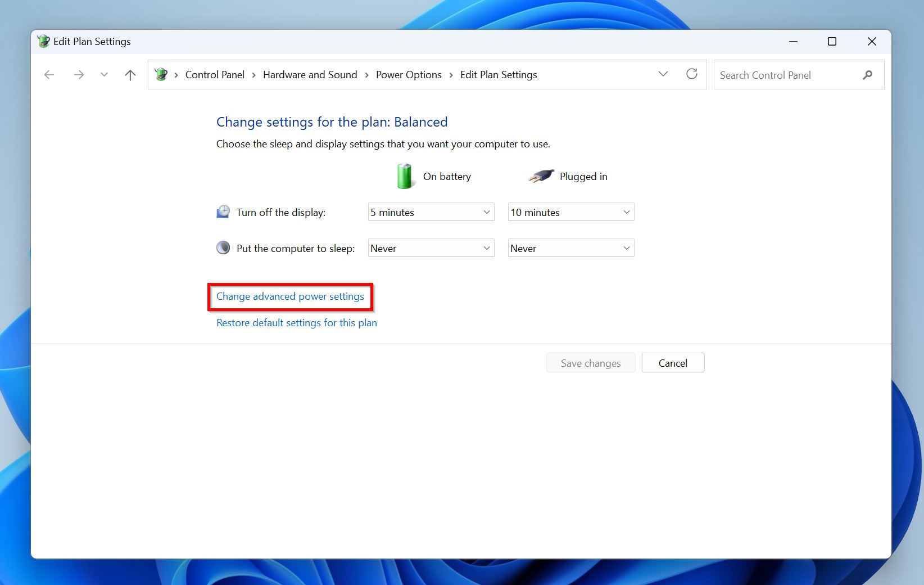Click the Edit Plan Settings title bar icon
The width and height of the screenshot is (924, 585).
click(x=43, y=41)
